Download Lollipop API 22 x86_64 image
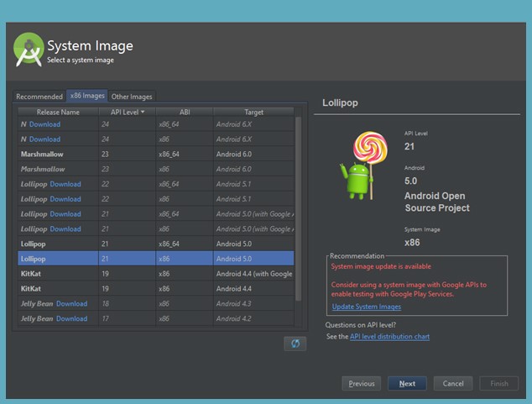 click(x=65, y=184)
